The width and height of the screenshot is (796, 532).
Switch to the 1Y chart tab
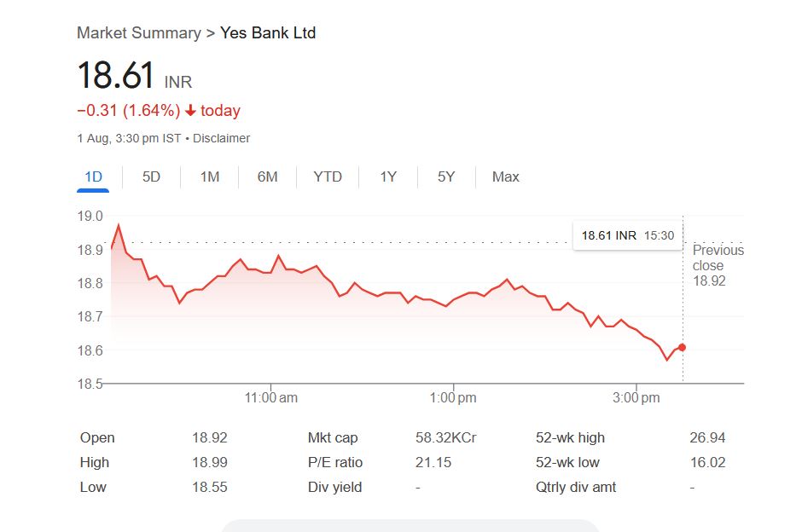[x=388, y=176]
